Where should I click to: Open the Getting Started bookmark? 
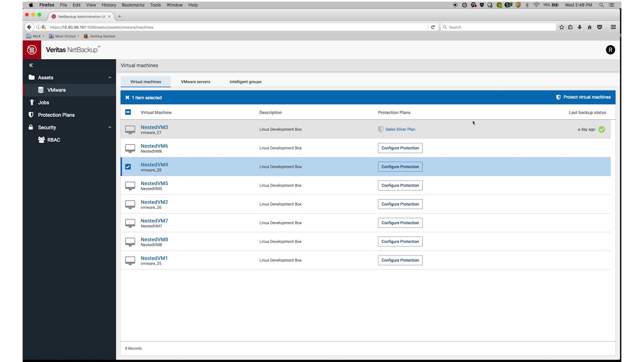tap(100, 36)
